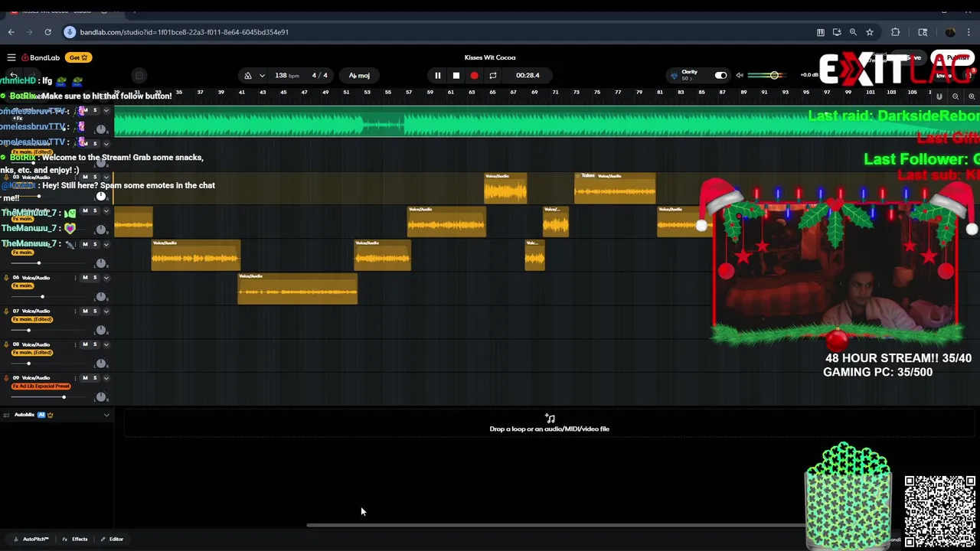This screenshot has width=980, height=551.
Task: Open track 06 three-dot options menu
Action: coord(76,278)
